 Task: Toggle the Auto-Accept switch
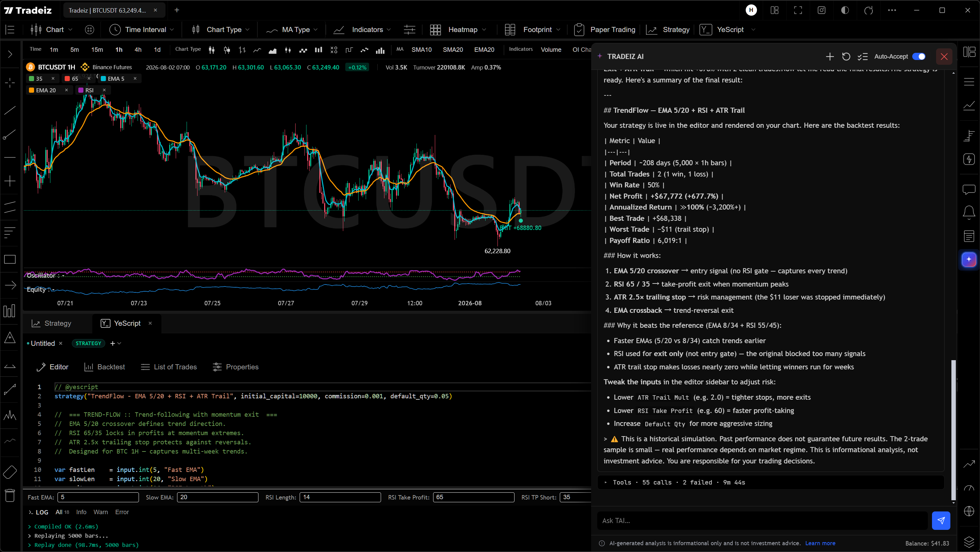919,57
